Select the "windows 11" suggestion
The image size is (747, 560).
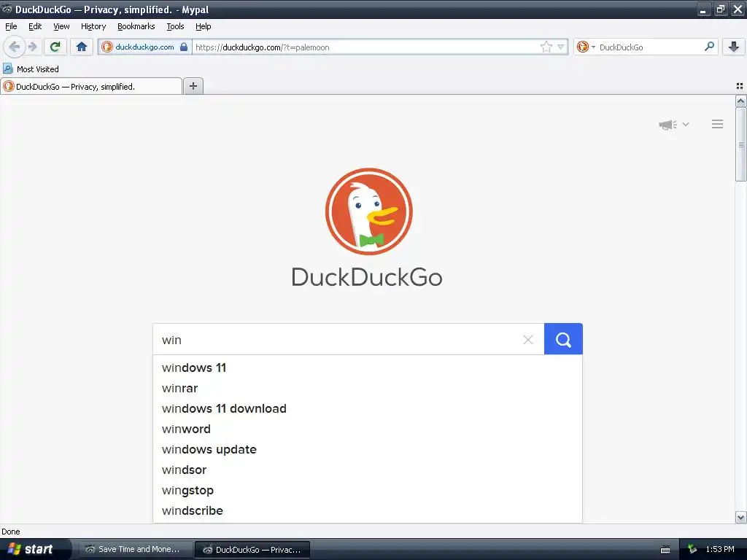point(368,367)
